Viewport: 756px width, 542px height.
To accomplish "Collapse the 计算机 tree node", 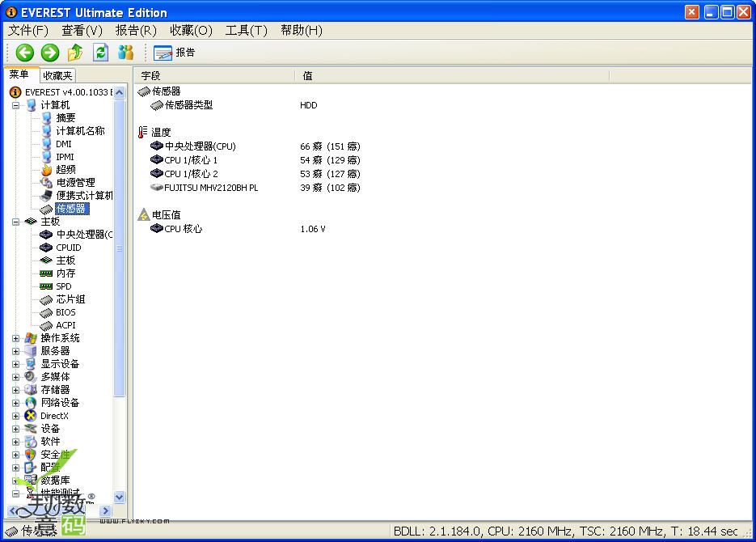I will (16, 105).
